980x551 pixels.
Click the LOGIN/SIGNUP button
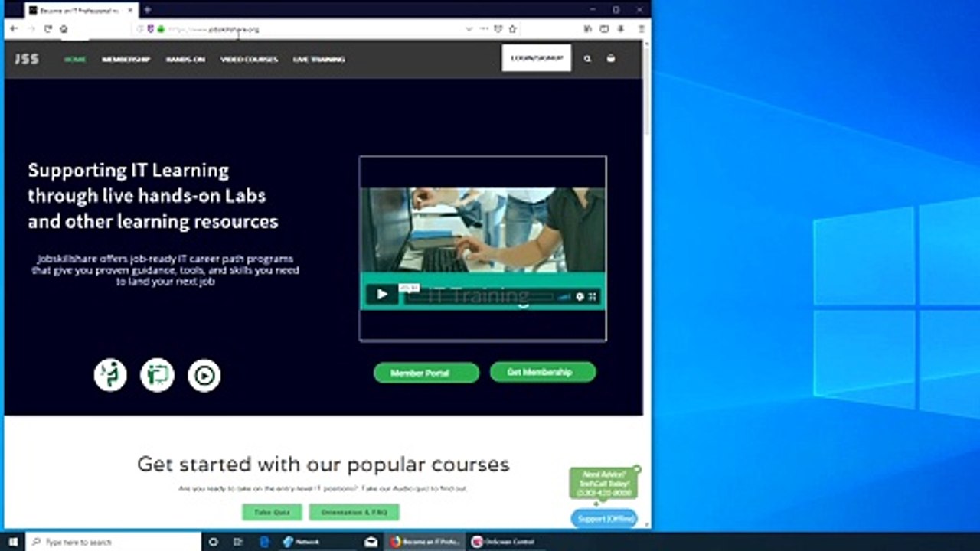point(537,58)
